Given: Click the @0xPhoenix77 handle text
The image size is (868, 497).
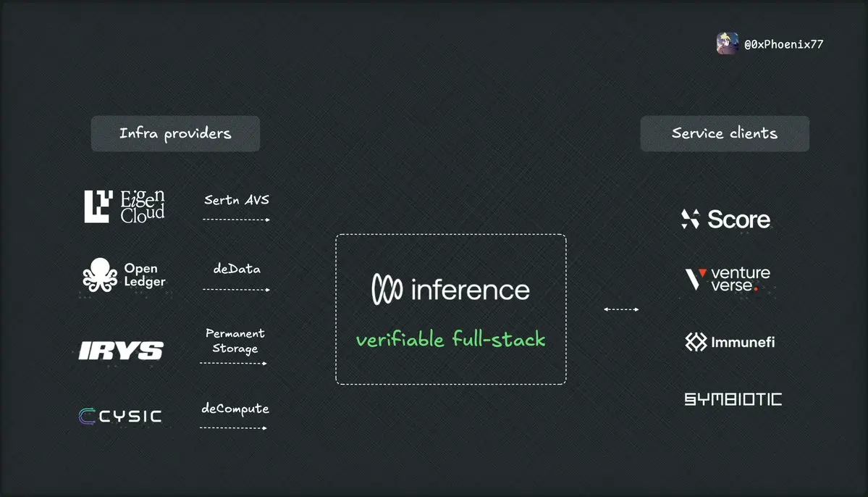Looking at the screenshot, I should (x=783, y=44).
